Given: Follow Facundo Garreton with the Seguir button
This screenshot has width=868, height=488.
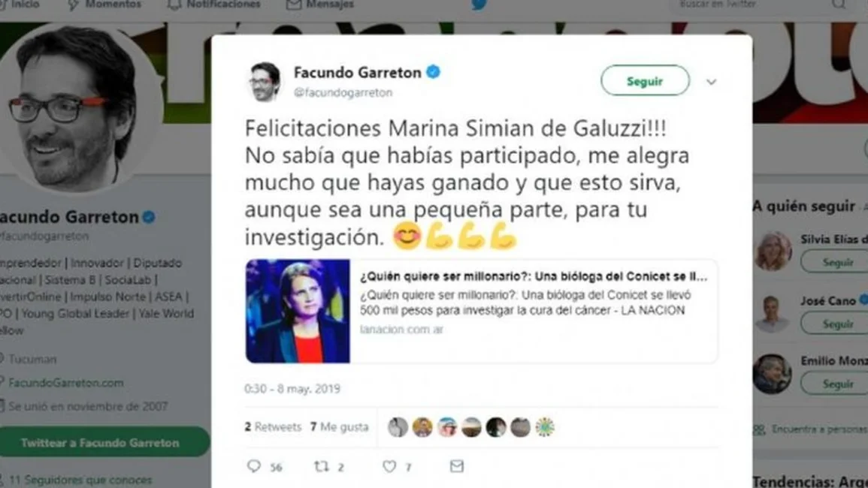Looking at the screenshot, I should pyautogui.click(x=645, y=81).
